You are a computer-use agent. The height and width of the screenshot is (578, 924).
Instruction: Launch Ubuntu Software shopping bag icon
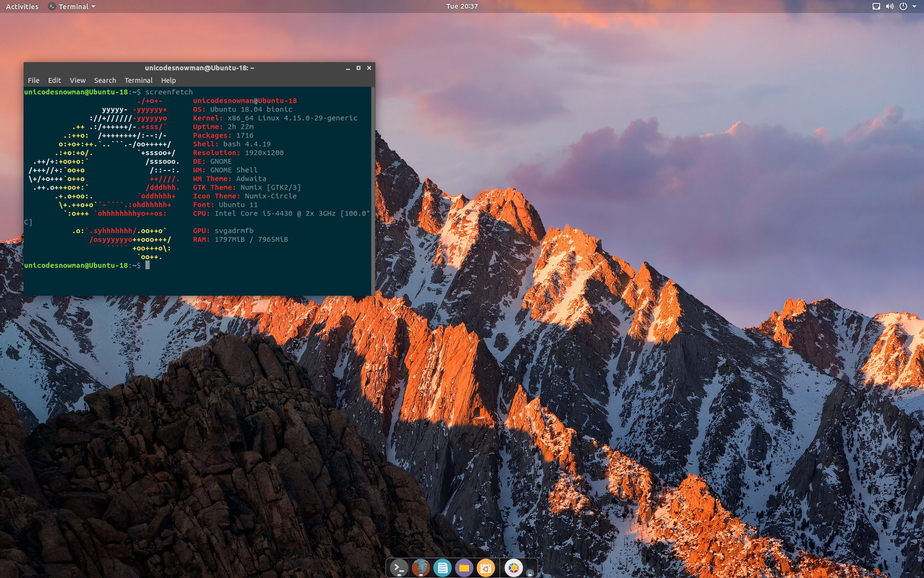486,568
